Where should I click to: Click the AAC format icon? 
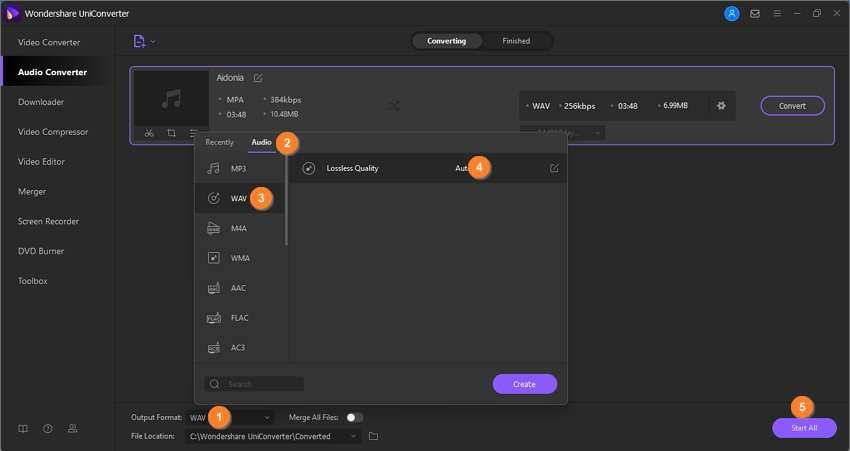click(x=214, y=288)
